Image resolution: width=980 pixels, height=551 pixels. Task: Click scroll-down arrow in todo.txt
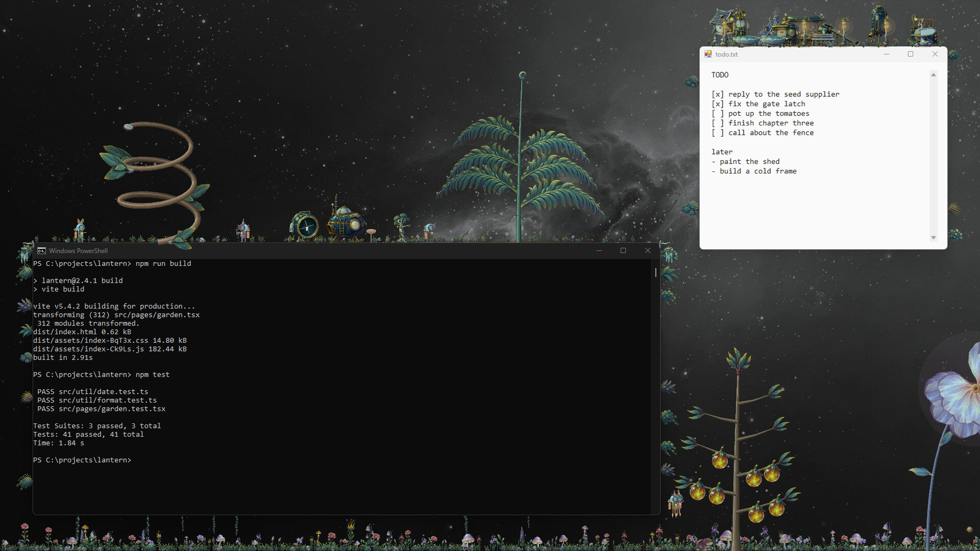(x=934, y=238)
